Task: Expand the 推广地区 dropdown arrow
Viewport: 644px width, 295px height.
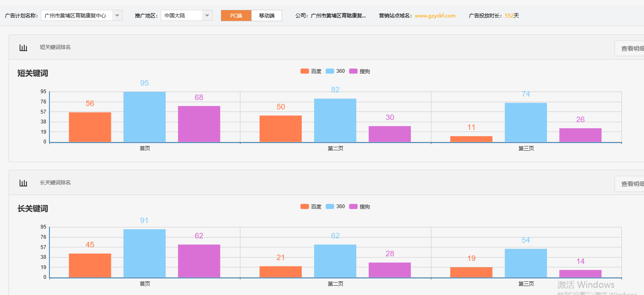Action: point(207,16)
